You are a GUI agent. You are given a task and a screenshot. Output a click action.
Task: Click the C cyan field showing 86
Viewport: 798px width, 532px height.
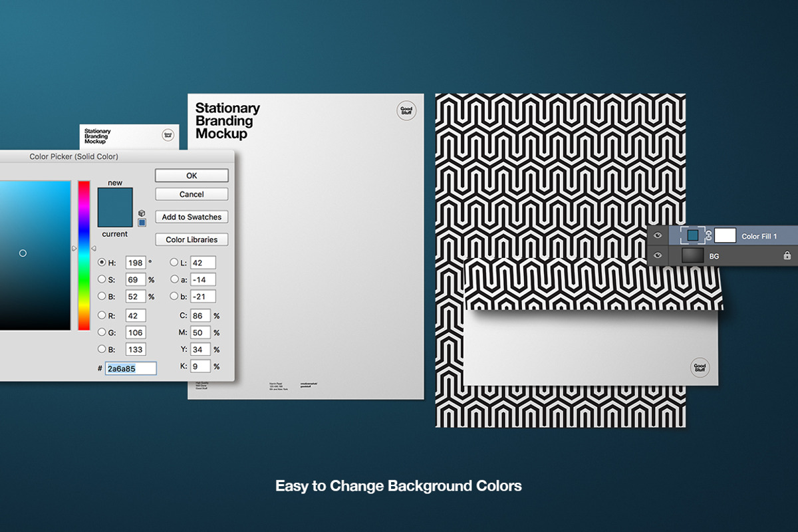[x=201, y=316]
